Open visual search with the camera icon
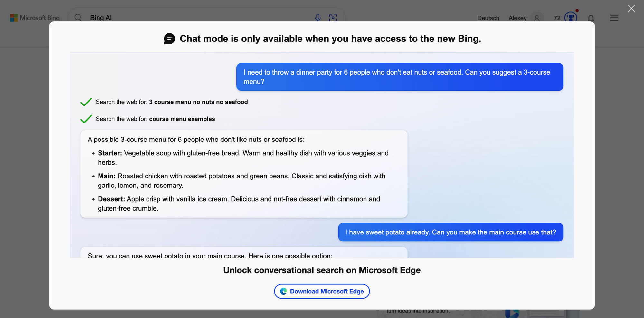The height and width of the screenshot is (318, 644). [333, 18]
